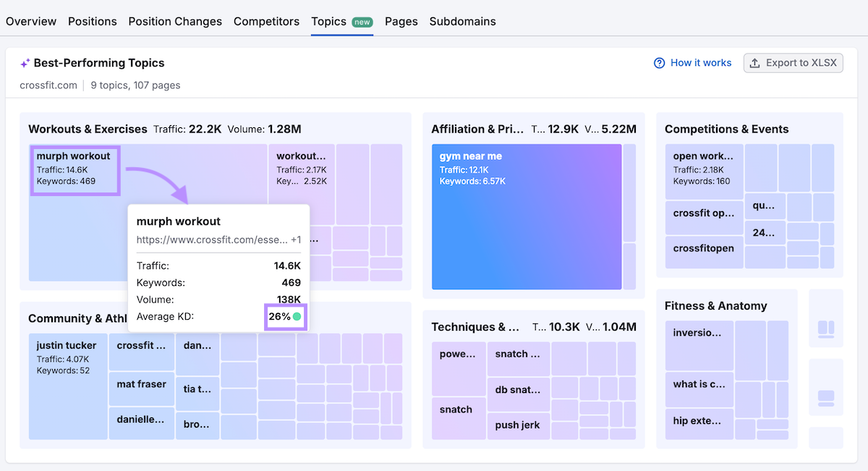Open the crossfitopen topic tile
868x471 pixels.
[704, 249]
